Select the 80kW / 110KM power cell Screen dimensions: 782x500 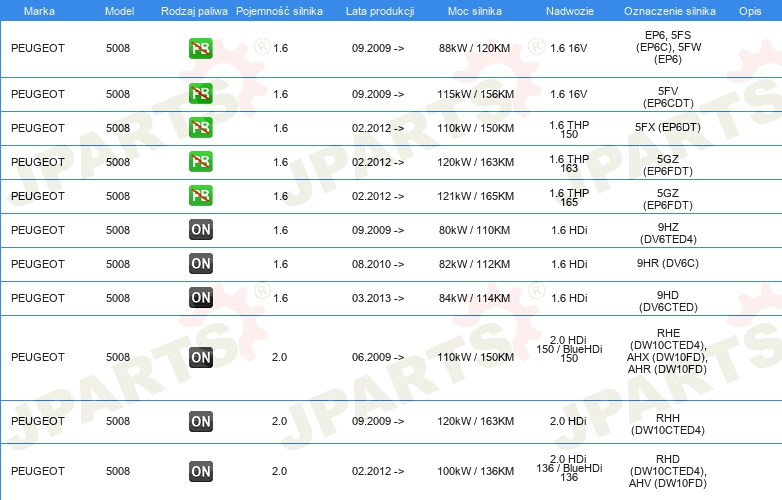(x=474, y=230)
